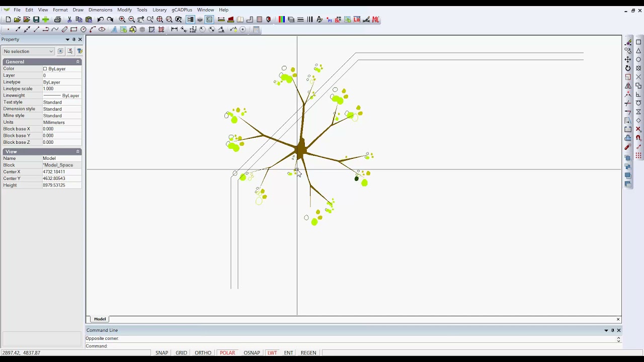Select the Polyline draw tool
Image resolution: width=644 pixels, height=362 pixels.
coord(46,30)
